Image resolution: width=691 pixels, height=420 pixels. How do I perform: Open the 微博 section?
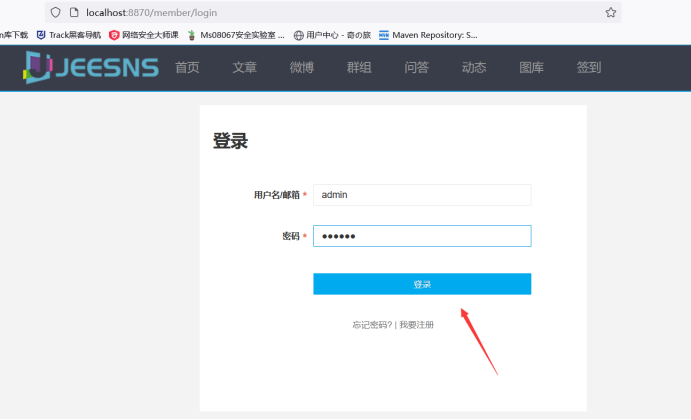[x=302, y=67]
